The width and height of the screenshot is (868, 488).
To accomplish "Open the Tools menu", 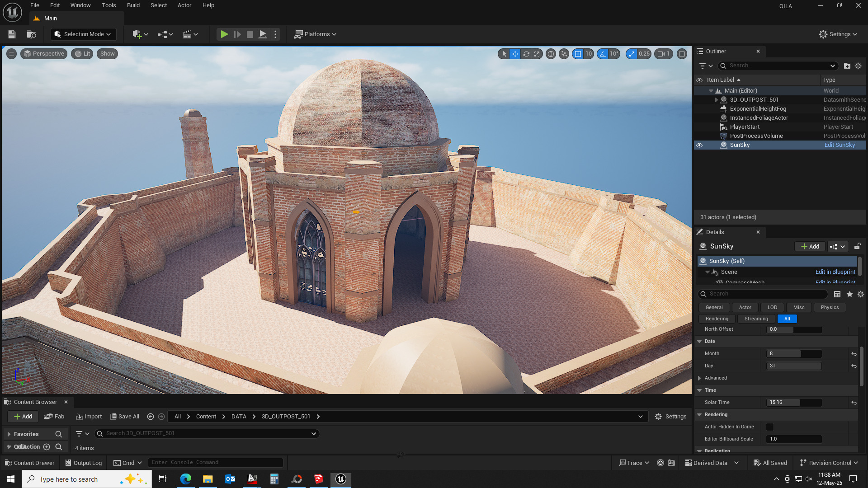I will pos(108,5).
